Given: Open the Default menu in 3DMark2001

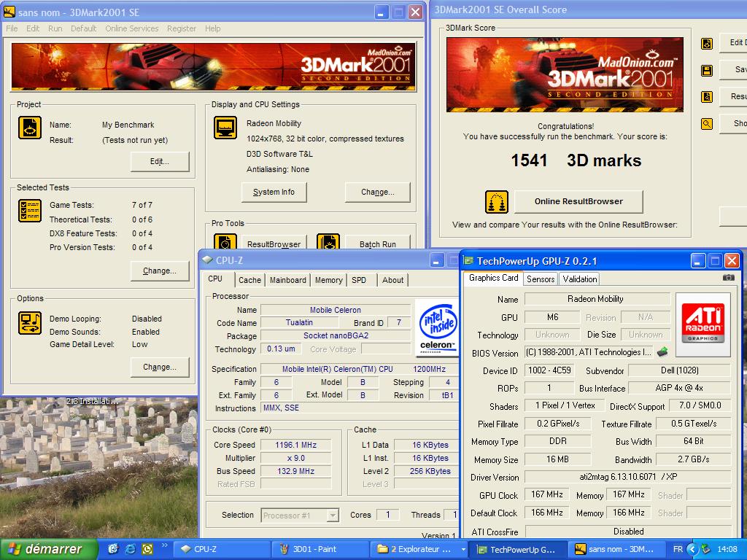Looking at the screenshot, I should pyautogui.click(x=84, y=28).
